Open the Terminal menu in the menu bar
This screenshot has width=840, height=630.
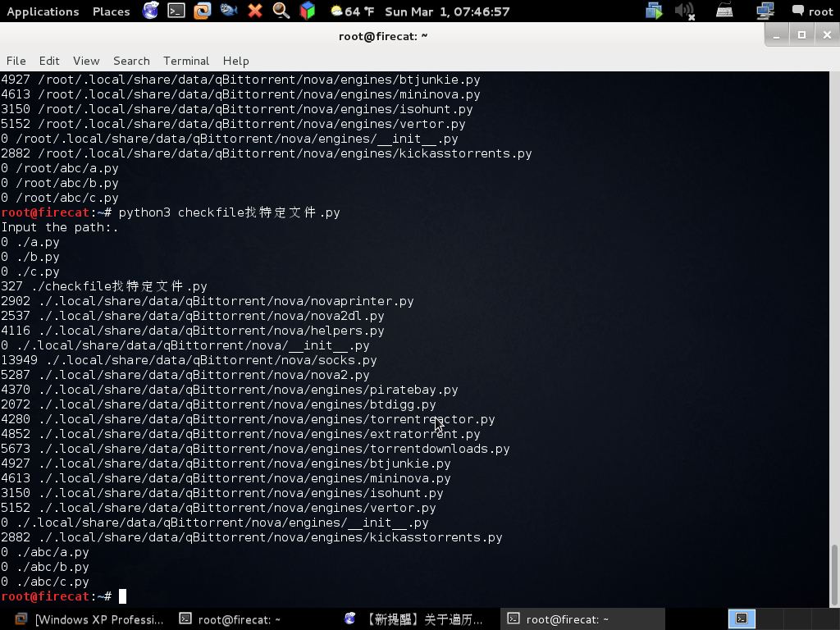(x=185, y=61)
